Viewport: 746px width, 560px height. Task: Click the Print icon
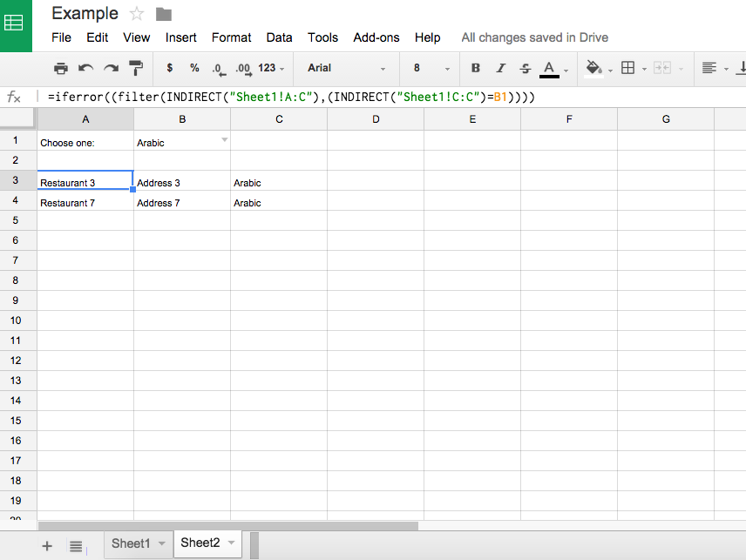61,69
